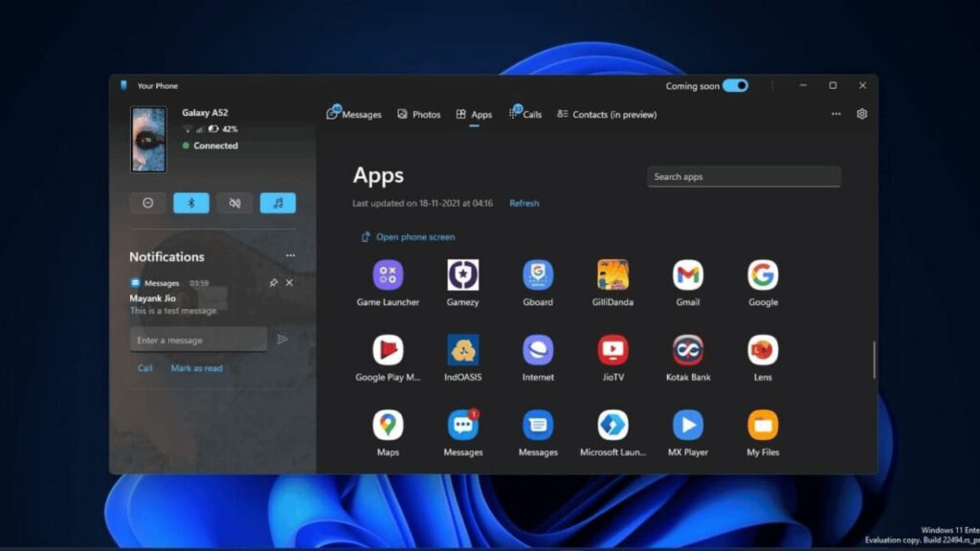Open phone screen link
The width and height of the screenshot is (980, 551).
pos(413,235)
